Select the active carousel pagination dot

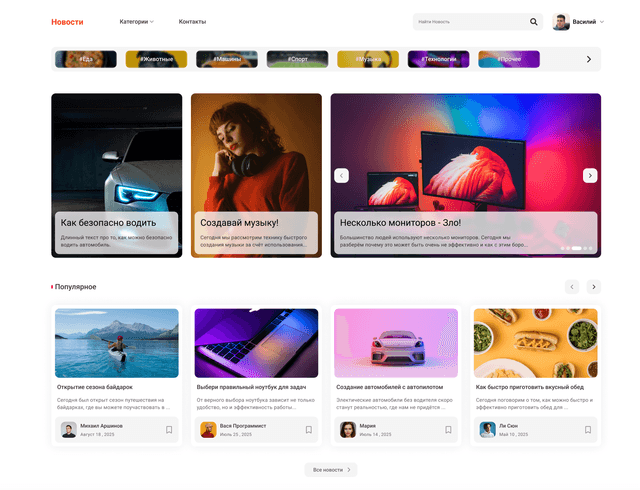click(x=576, y=248)
